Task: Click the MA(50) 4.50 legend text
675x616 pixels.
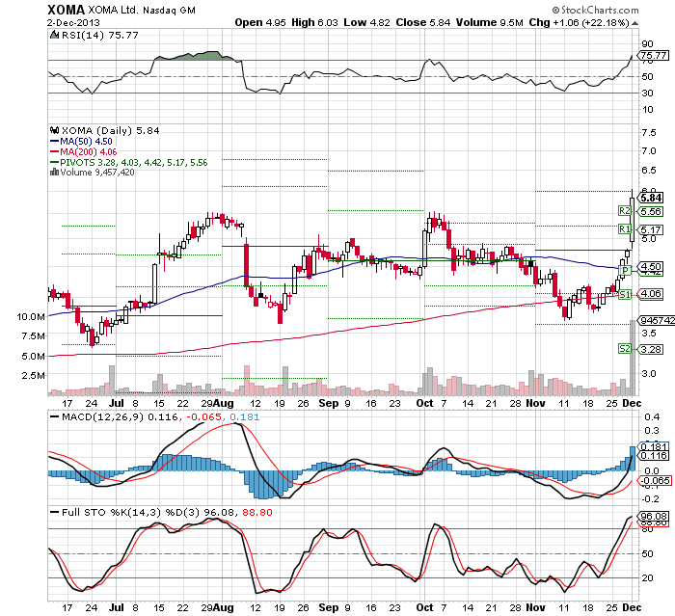Action: coord(86,141)
